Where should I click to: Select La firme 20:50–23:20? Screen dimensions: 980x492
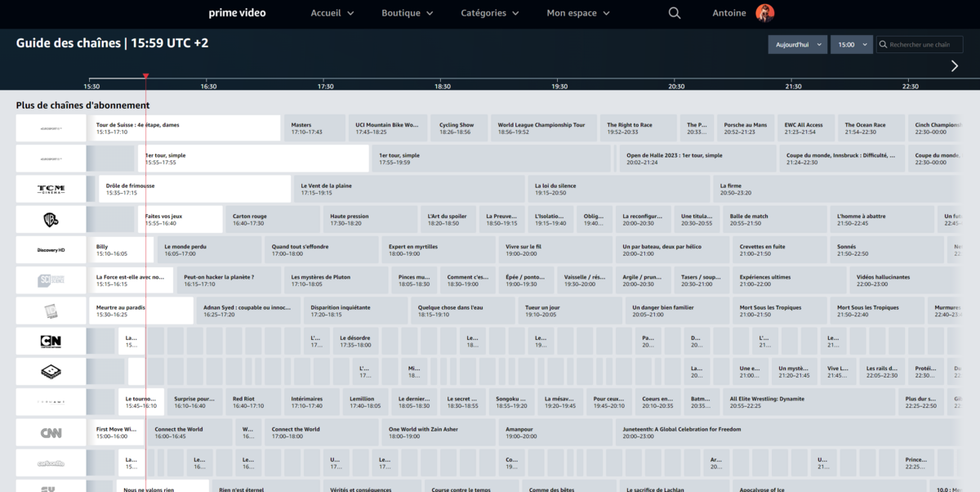pos(836,189)
